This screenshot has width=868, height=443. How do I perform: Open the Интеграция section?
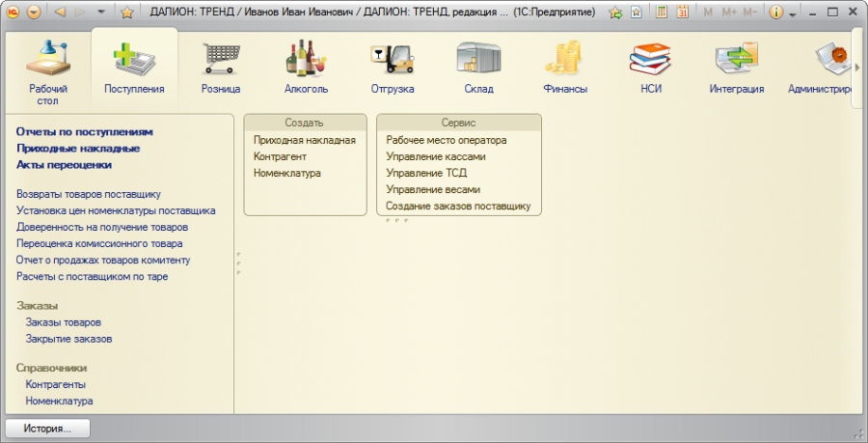click(x=737, y=68)
